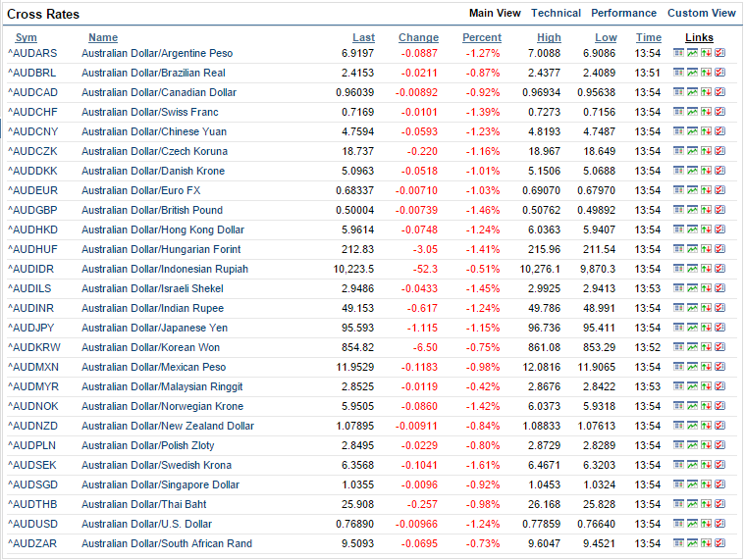The image size is (745, 560).
Task: Open the Custom View tab
Action: (x=701, y=14)
